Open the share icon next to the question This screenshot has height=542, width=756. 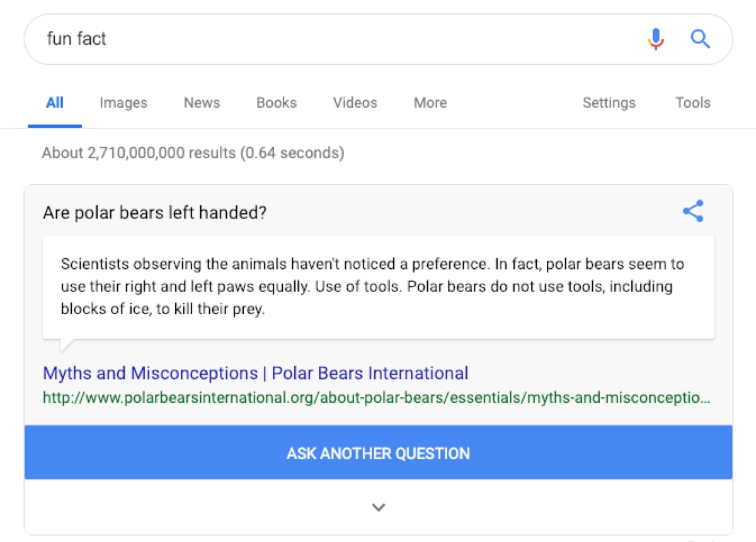click(693, 211)
